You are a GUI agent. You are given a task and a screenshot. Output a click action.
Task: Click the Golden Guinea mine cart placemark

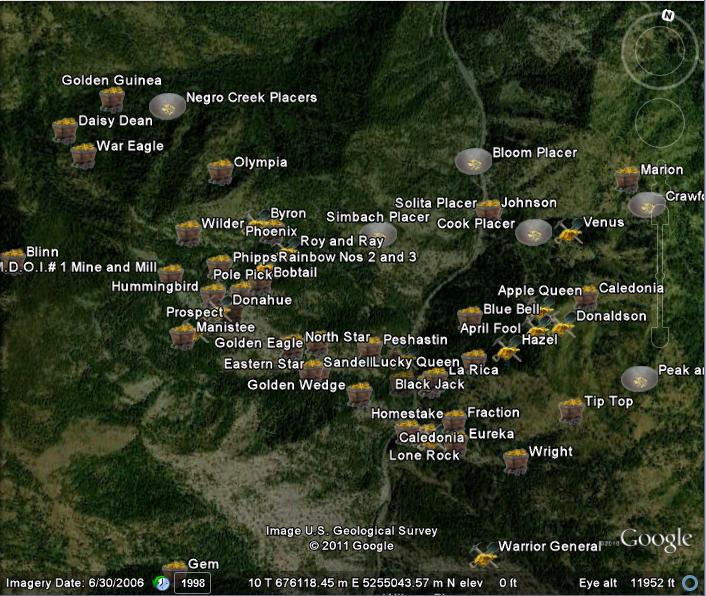[x=112, y=99]
